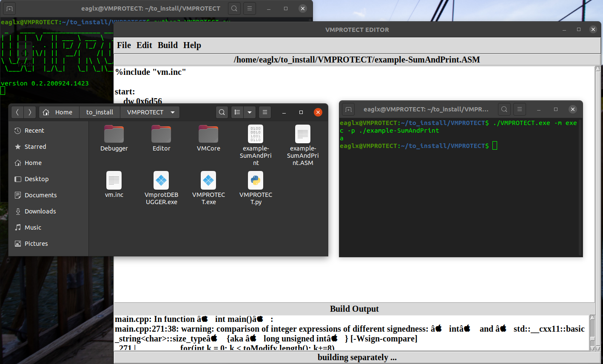The image size is (603, 364).
Task: Open the Edit menu in VMPROTECT EDITOR
Action: point(144,45)
